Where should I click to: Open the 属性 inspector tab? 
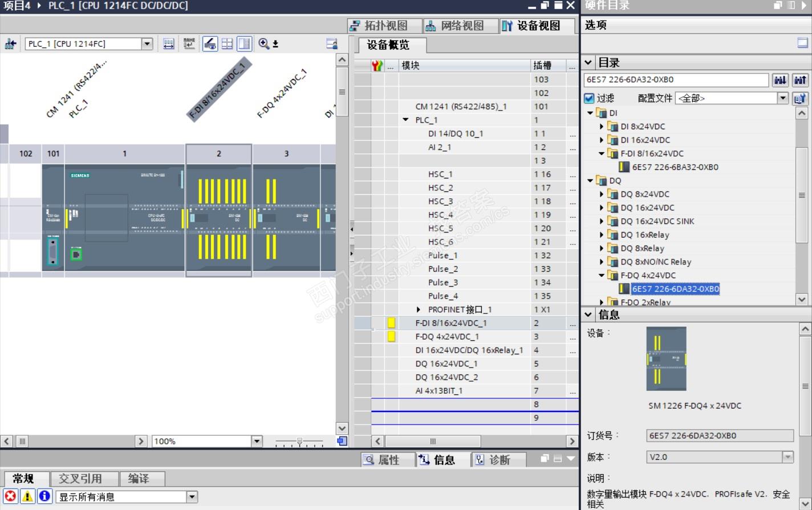tap(388, 460)
